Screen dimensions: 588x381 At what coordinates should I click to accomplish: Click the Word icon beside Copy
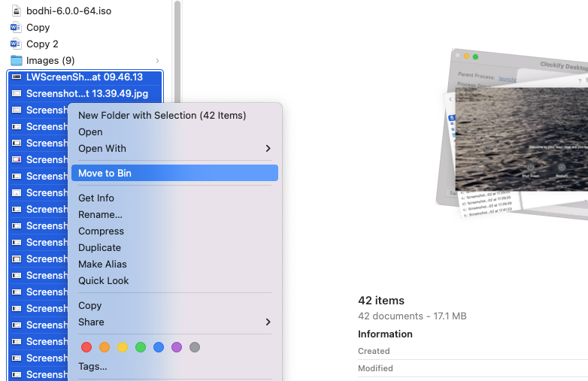tap(16, 27)
